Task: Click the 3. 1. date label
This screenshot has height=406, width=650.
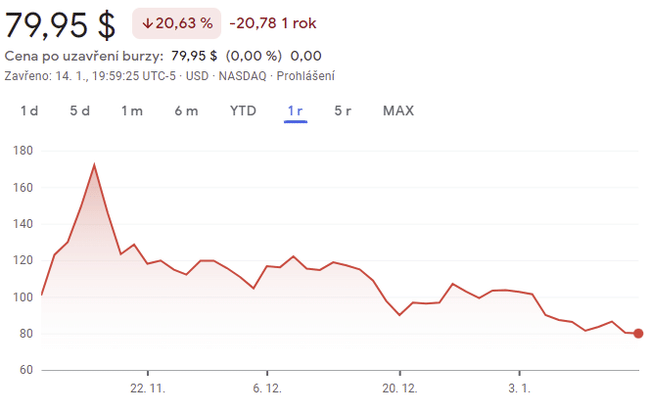Action: 519,387
